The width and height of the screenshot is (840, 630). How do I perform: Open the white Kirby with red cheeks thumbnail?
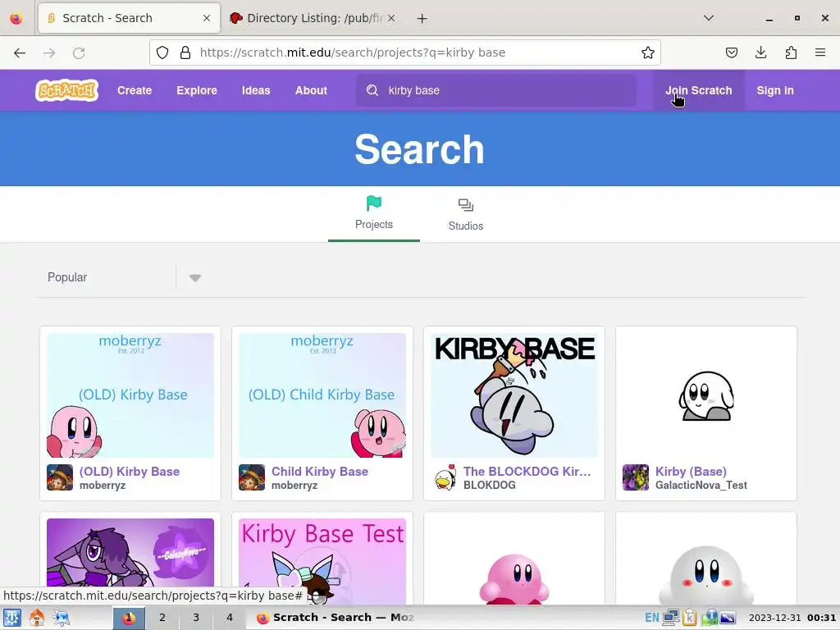(x=706, y=561)
